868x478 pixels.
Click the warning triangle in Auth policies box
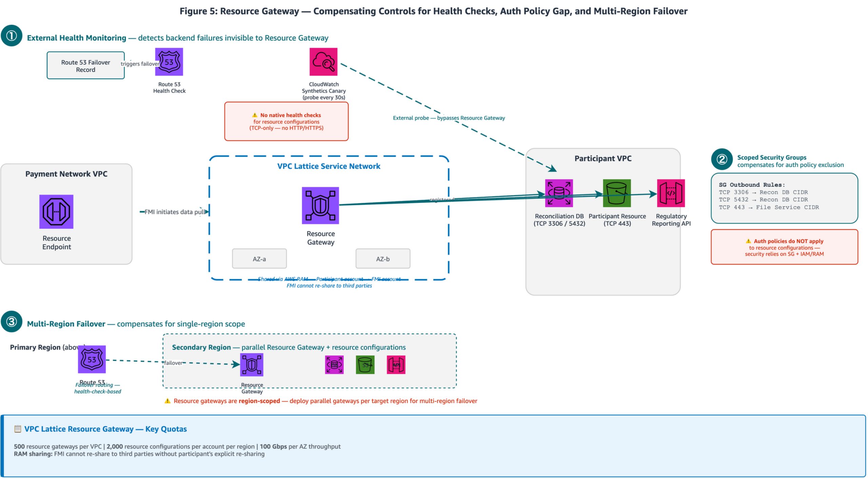748,241
